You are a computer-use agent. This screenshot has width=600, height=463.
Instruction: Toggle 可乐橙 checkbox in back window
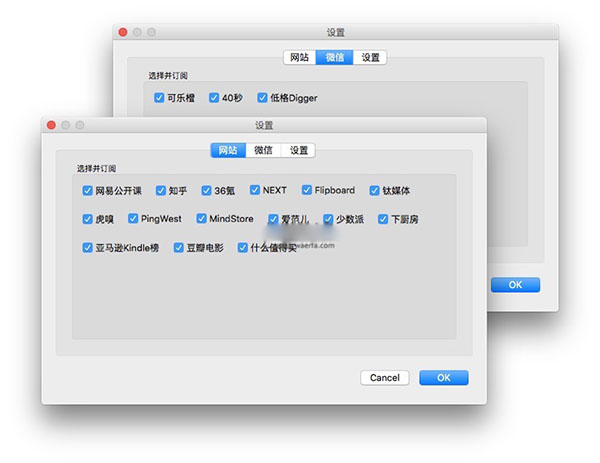(159, 98)
